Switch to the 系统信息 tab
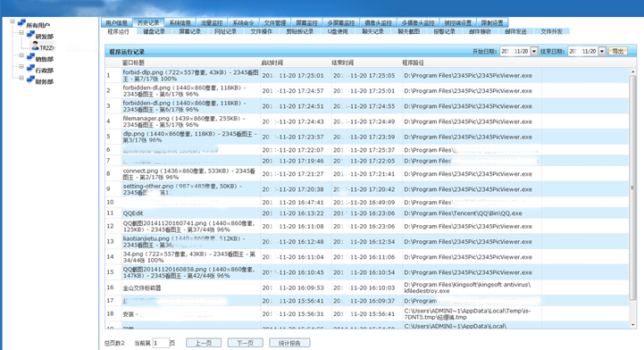644x350 pixels. [x=180, y=22]
